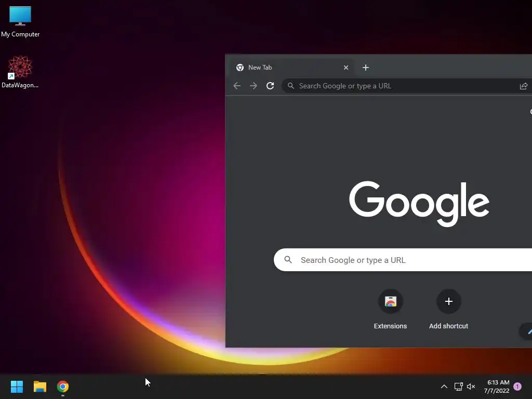
Task: Go back in Chrome
Action: pos(237,86)
